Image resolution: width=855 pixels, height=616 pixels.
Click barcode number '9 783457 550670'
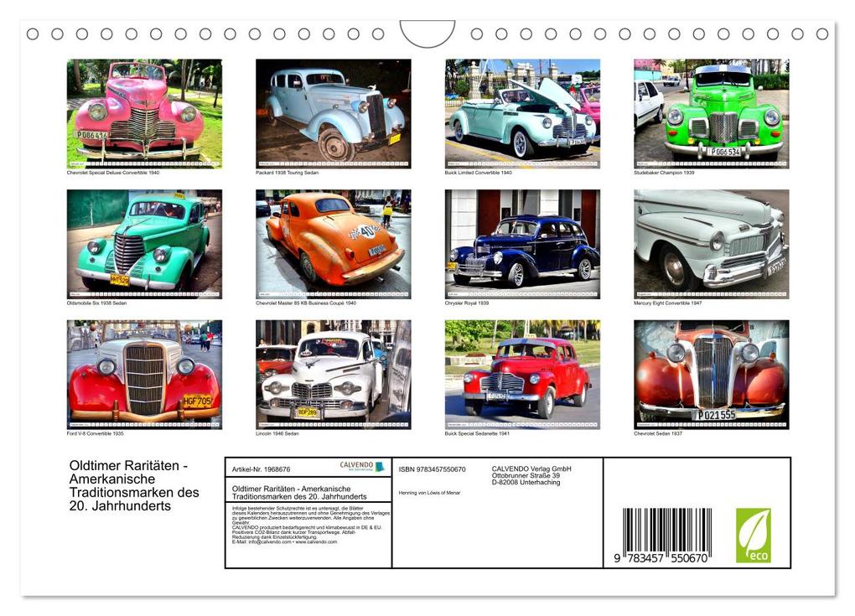click(x=661, y=558)
